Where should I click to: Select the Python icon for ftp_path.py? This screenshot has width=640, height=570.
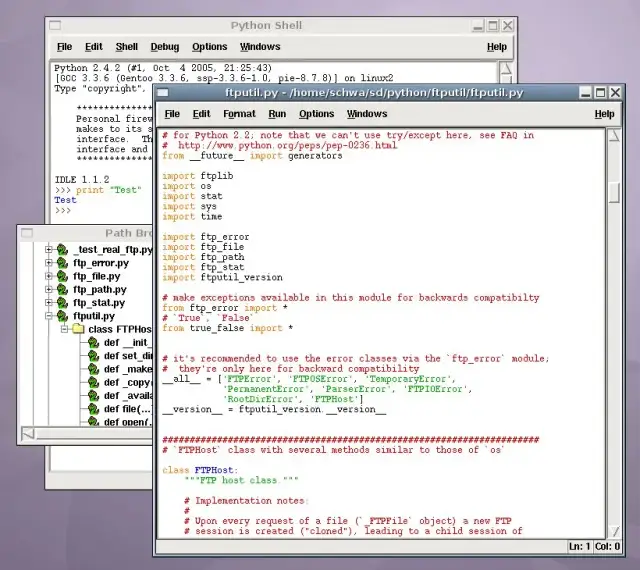coord(62,289)
